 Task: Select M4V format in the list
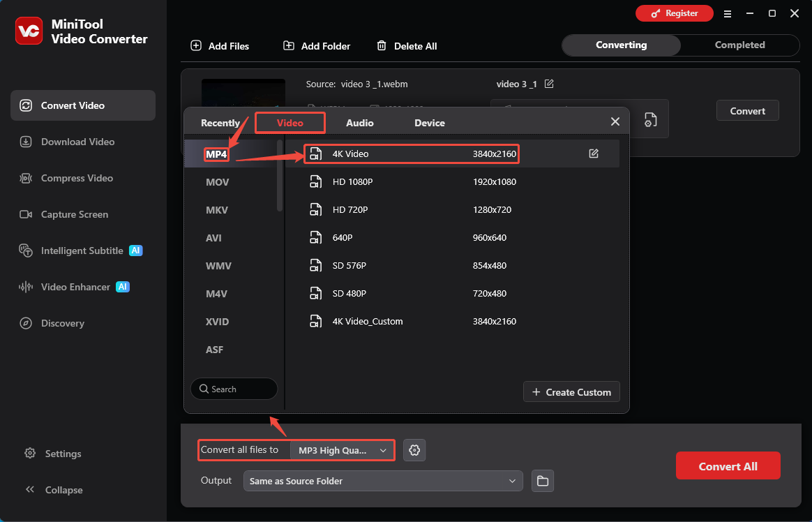tap(216, 294)
